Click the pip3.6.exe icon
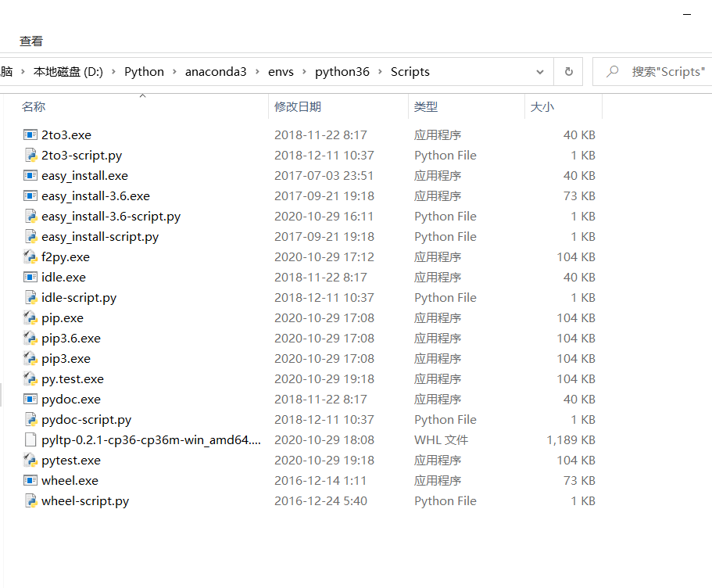The height and width of the screenshot is (588, 712). (30, 338)
